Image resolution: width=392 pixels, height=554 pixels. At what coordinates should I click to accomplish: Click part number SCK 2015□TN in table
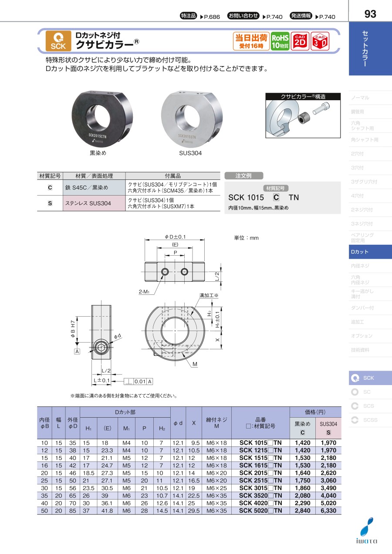(260, 473)
